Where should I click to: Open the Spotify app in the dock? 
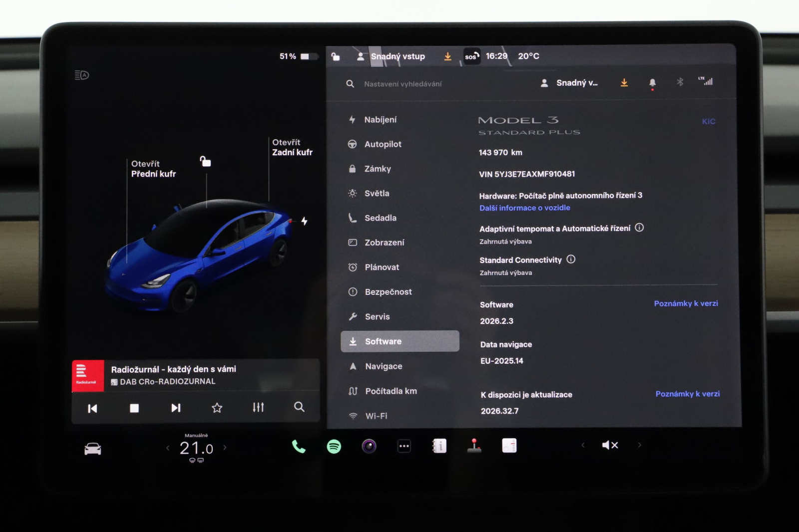point(334,446)
